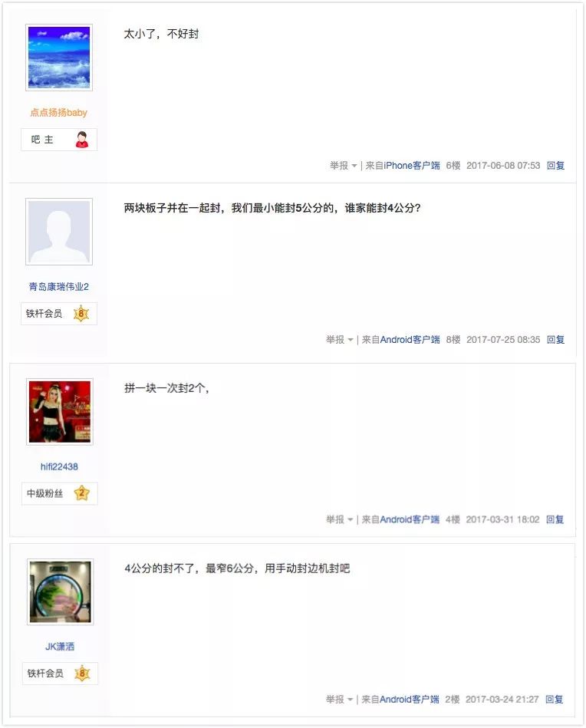Expand 举报 dropdown on the 8楼 post
This screenshot has width=586, height=728.
pos(340,339)
